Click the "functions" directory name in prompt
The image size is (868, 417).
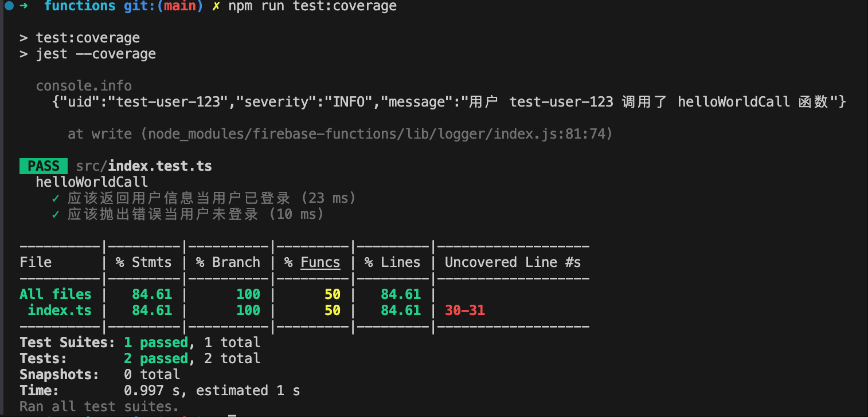80,6
